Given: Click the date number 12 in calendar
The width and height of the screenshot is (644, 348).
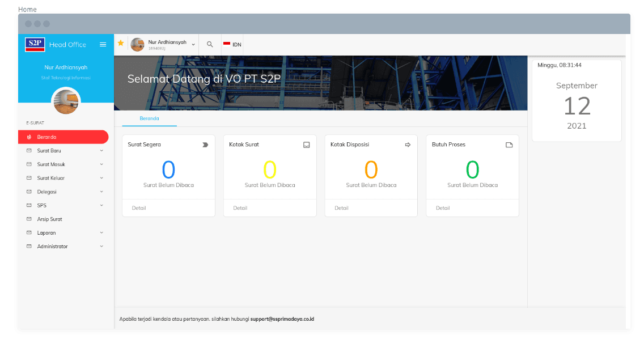Looking at the screenshot, I should pyautogui.click(x=577, y=106).
